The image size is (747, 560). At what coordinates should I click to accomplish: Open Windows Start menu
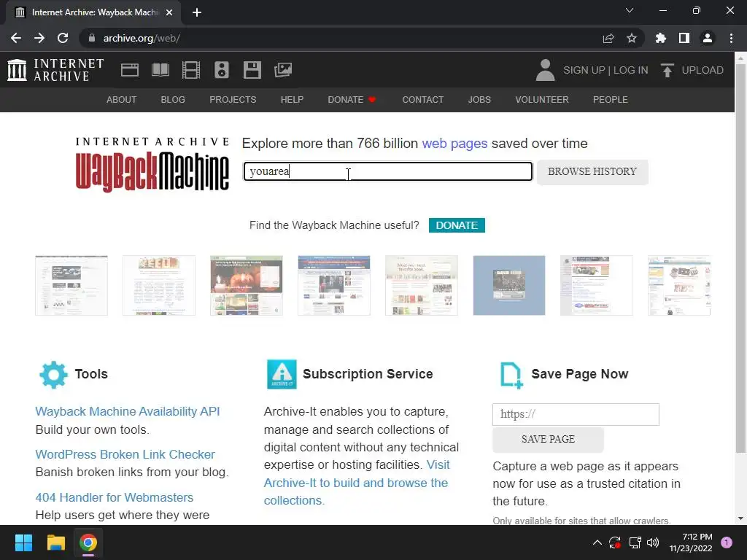pyautogui.click(x=23, y=542)
